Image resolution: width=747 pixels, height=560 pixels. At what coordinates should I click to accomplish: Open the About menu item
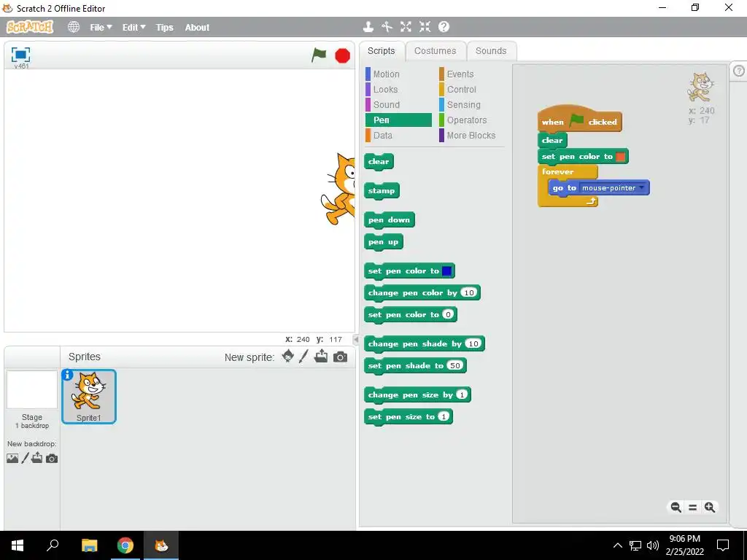tap(197, 28)
